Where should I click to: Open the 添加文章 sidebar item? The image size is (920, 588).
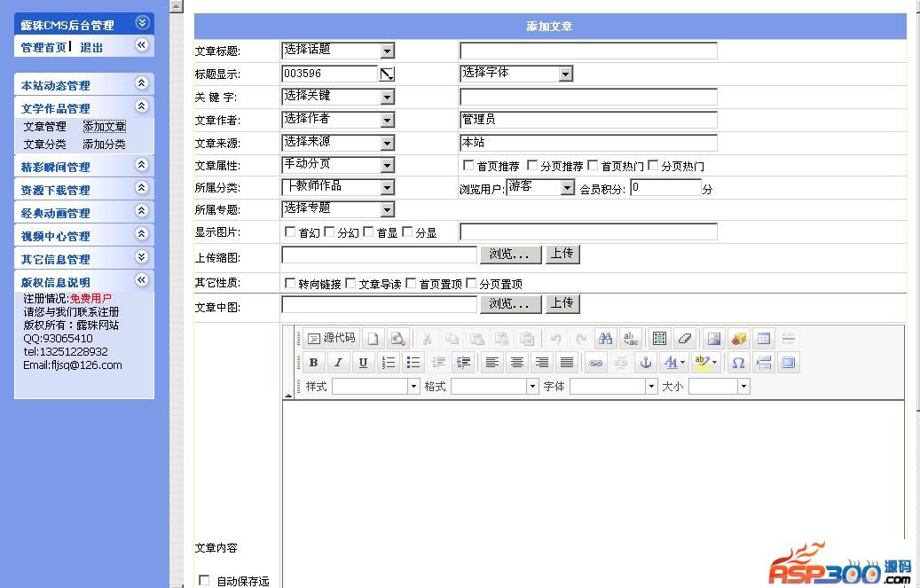105,126
